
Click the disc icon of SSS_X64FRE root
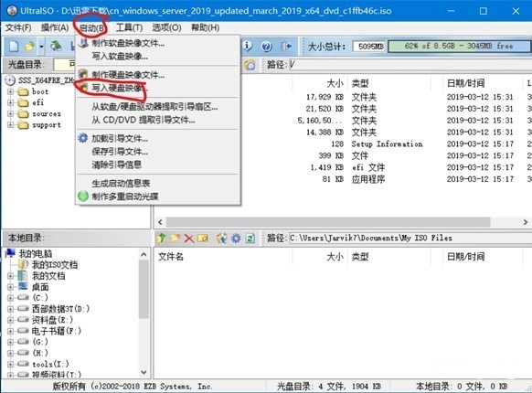coord(11,80)
